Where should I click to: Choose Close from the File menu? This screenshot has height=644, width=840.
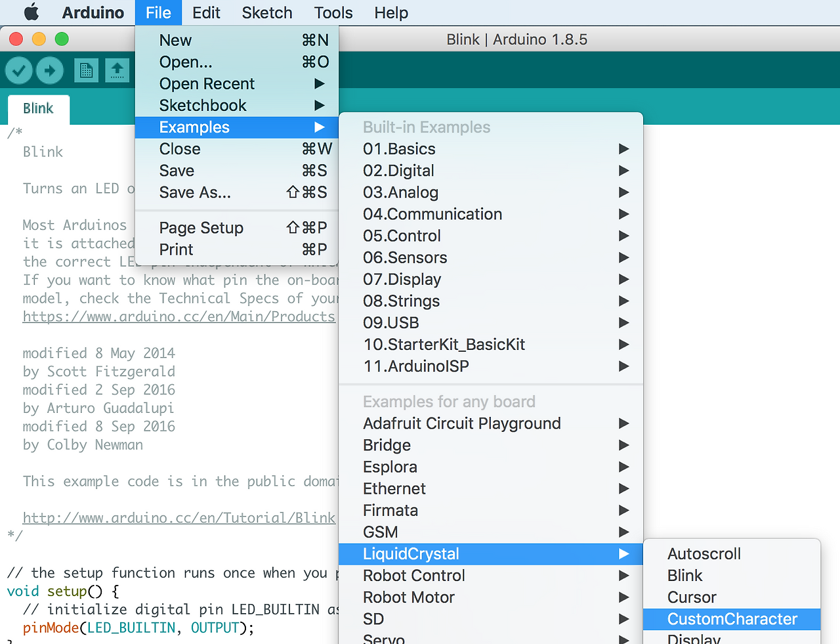coord(237,149)
